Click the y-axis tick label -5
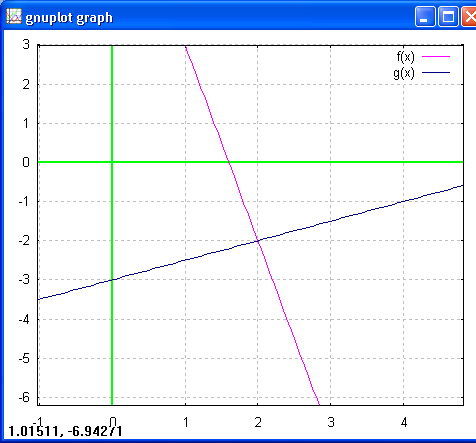This screenshot has width=476, height=443. pyautogui.click(x=24, y=359)
